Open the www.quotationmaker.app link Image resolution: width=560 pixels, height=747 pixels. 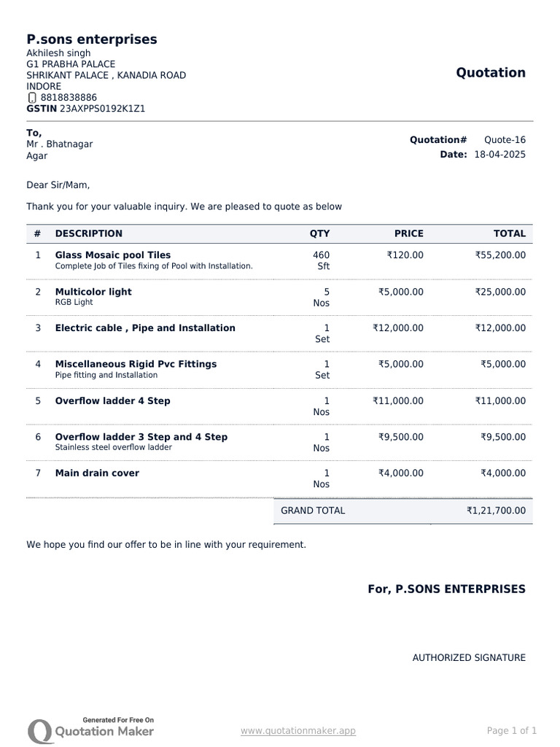point(298,731)
